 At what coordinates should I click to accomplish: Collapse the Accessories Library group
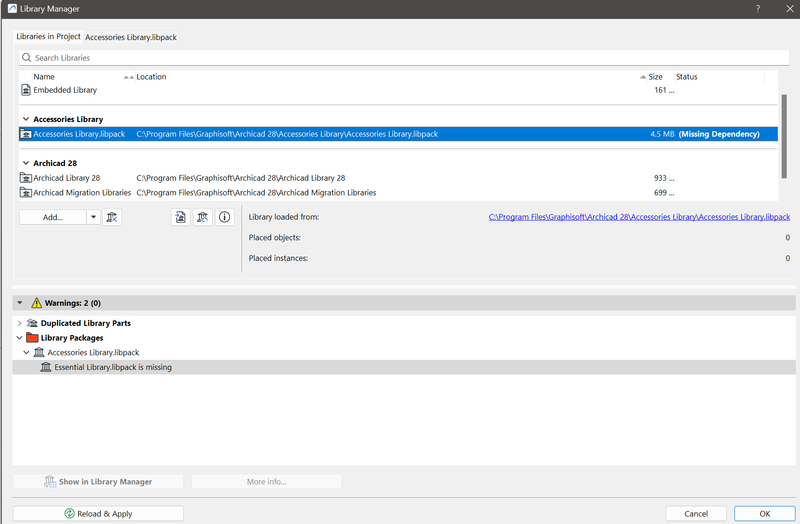click(26, 119)
